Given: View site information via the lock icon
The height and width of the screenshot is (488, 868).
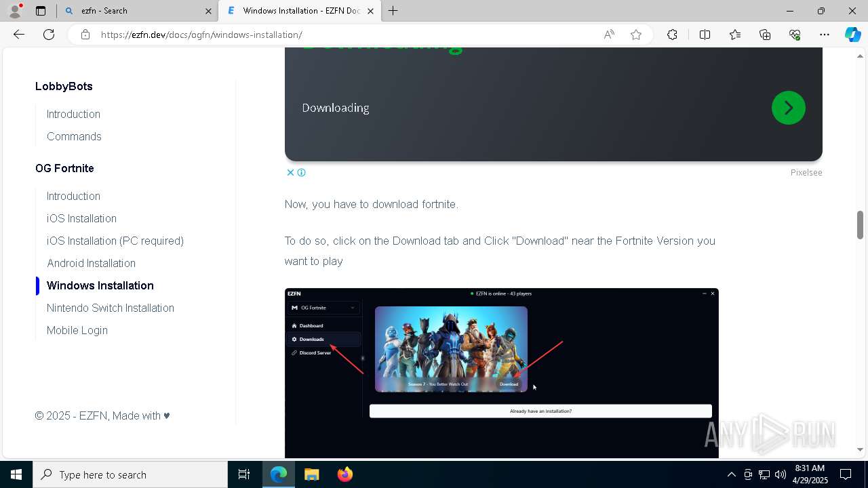Looking at the screenshot, I should [x=85, y=35].
